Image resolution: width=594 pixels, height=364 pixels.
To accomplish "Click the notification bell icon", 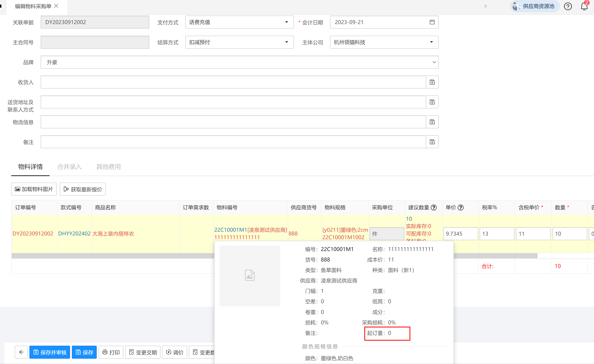I will click(584, 7).
